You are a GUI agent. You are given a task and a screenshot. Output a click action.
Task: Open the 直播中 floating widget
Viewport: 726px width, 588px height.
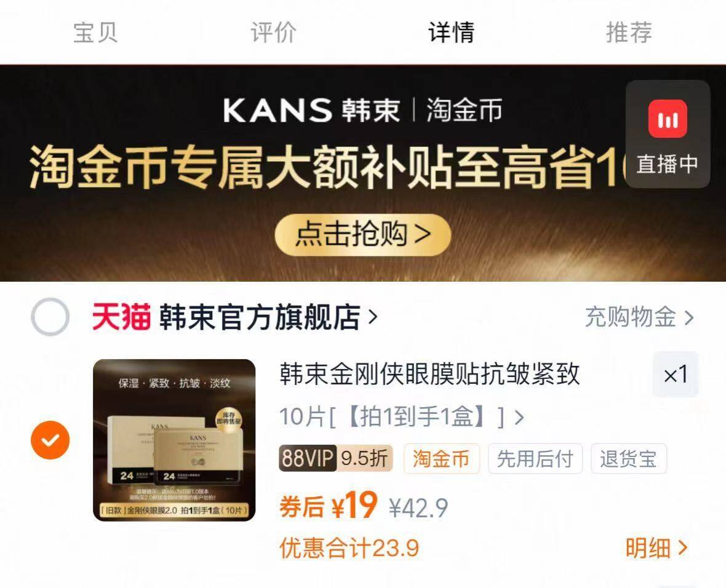pos(668,134)
